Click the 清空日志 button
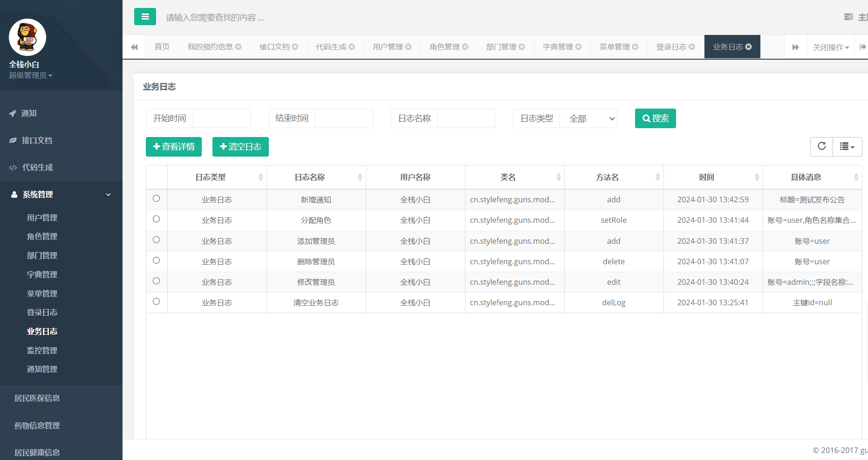The image size is (868, 460). [240, 147]
